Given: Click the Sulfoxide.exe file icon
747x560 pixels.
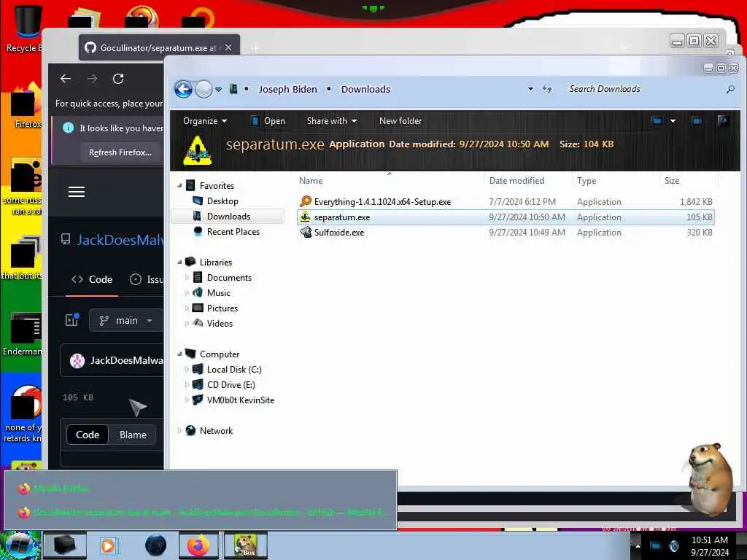Looking at the screenshot, I should (306, 232).
